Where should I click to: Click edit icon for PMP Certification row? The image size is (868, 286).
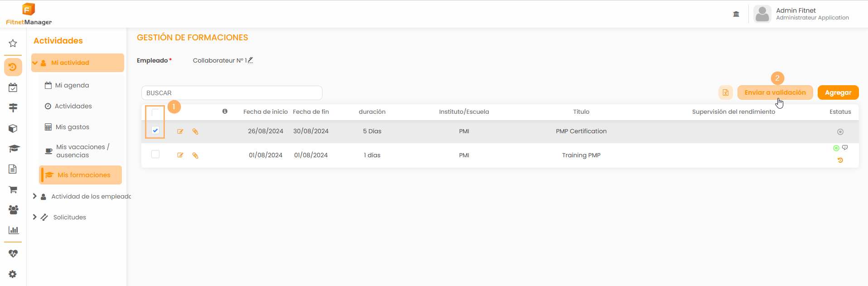coord(180,131)
